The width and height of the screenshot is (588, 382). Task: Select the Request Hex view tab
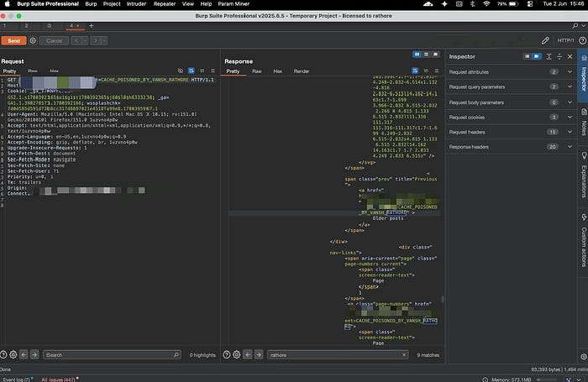click(54, 71)
